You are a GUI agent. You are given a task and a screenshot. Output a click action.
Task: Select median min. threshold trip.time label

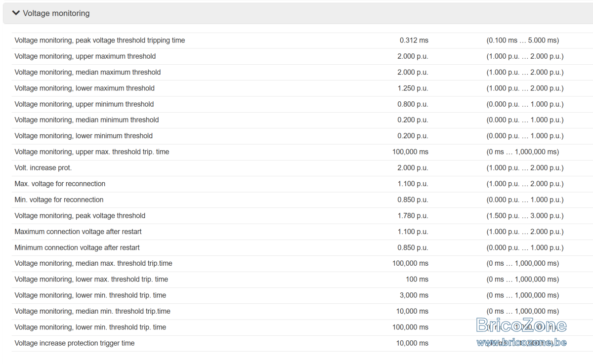click(92, 311)
